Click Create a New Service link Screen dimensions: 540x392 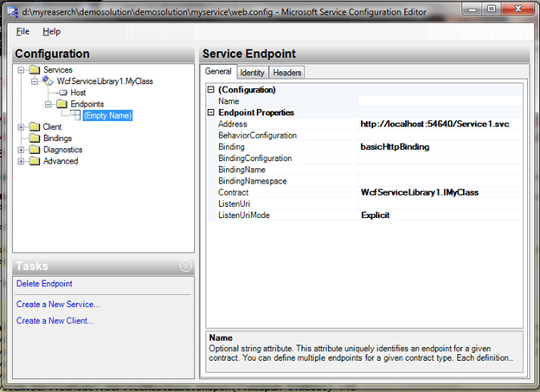[x=58, y=304]
